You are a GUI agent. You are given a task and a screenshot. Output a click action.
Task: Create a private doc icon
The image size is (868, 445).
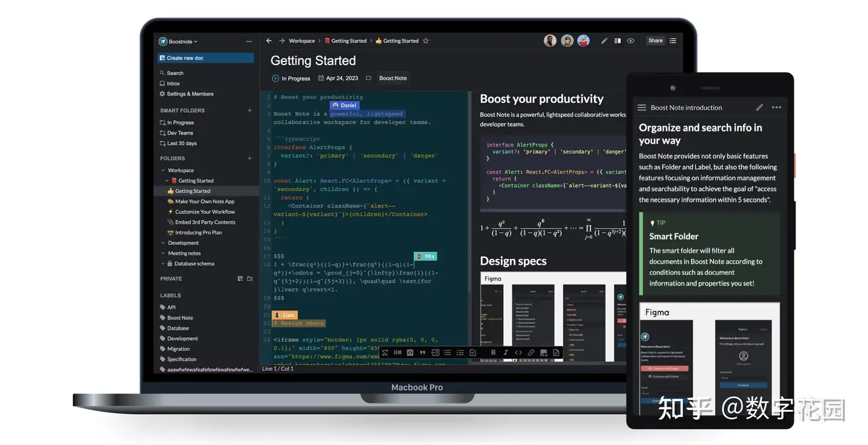[240, 279]
